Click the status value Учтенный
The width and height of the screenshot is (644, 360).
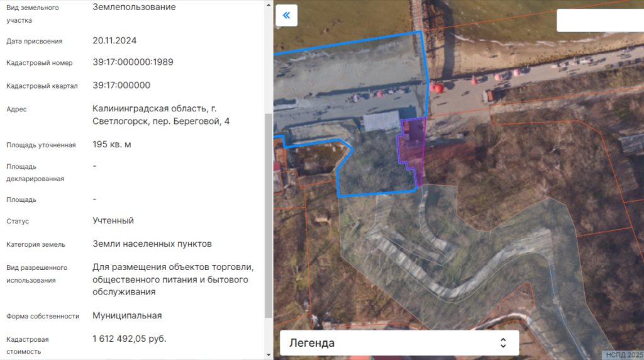pyautogui.click(x=113, y=221)
